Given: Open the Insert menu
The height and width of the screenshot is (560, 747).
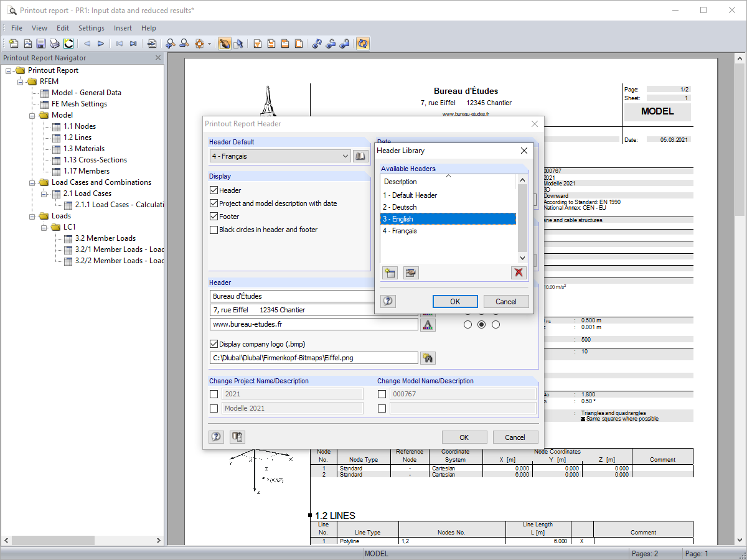Looking at the screenshot, I should [123, 28].
